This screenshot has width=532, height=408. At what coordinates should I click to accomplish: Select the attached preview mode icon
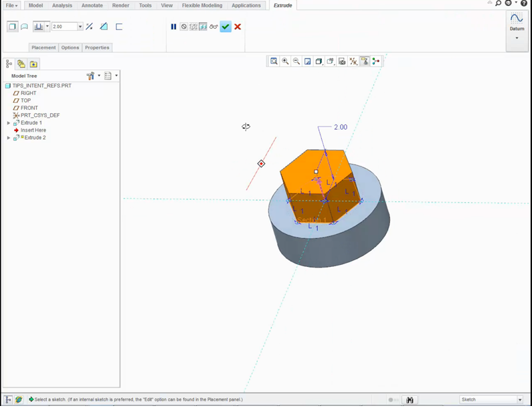point(203,27)
